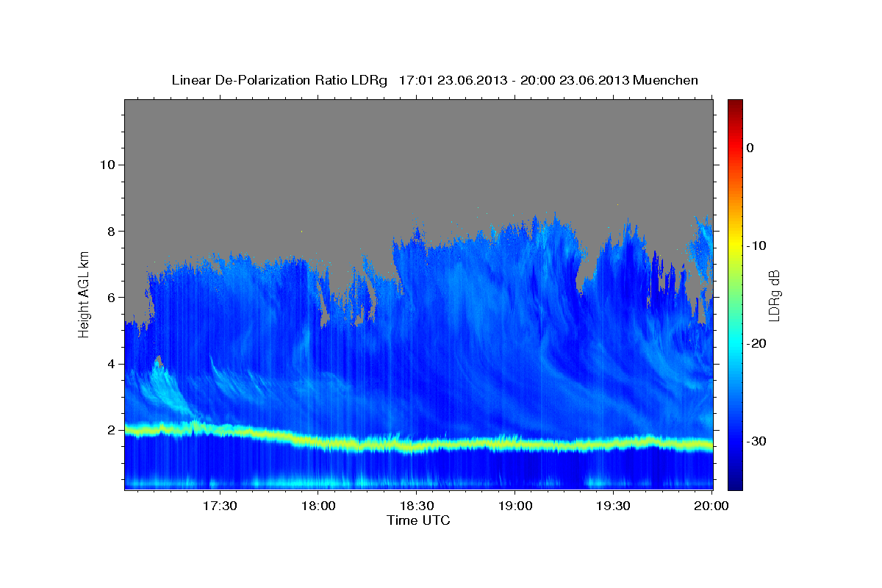Click the colorbar value label '-10'
This screenshot has height=588, width=882.
click(x=756, y=245)
